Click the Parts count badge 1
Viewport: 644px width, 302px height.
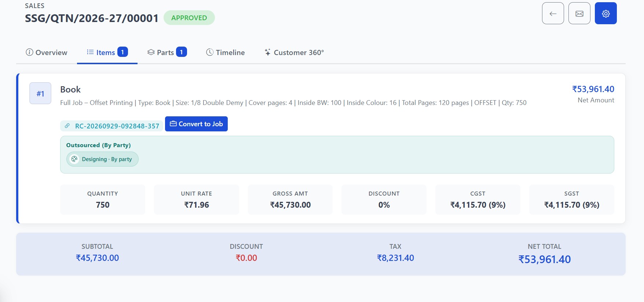pos(182,52)
